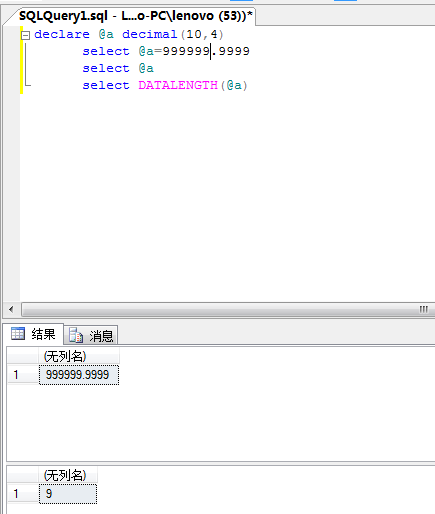The height and width of the screenshot is (514, 435).
Task: Click the first grid's (无列名) column header
Action: tap(79, 356)
